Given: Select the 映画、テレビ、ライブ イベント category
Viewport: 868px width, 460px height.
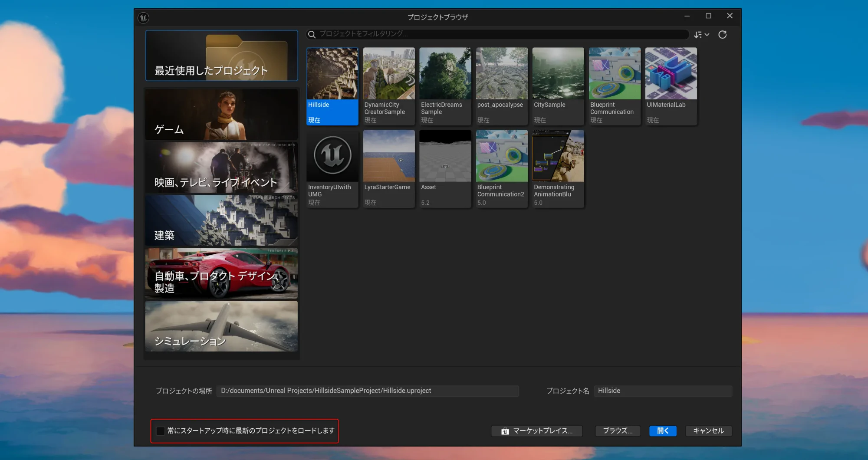Looking at the screenshot, I should [221, 168].
